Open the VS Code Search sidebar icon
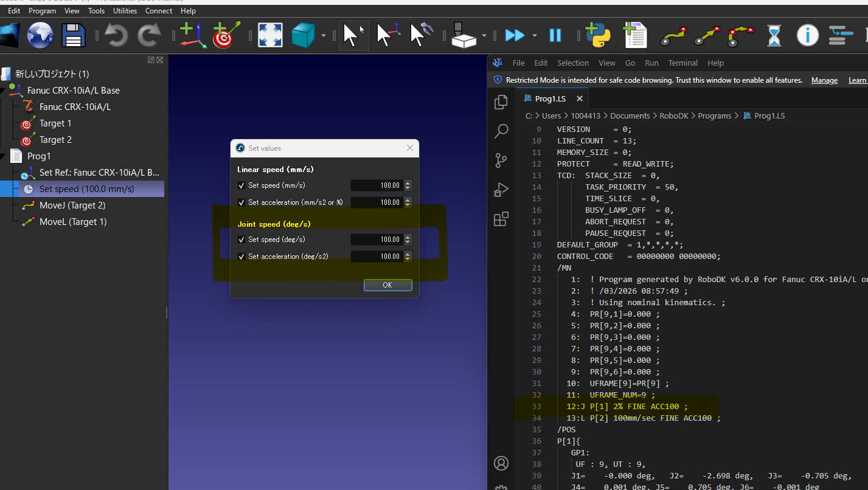The height and width of the screenshot is (490, 868). pos(501,131)
